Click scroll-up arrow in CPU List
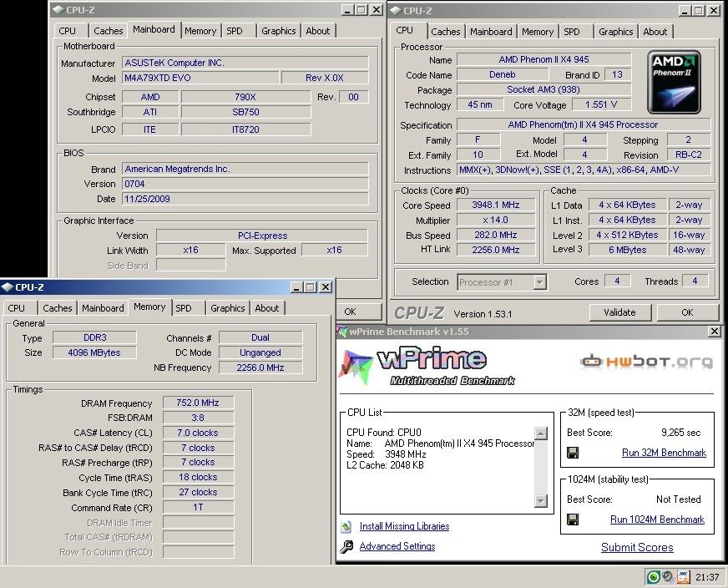This screenshot has width=728, height=588. [x=540, y=433]
